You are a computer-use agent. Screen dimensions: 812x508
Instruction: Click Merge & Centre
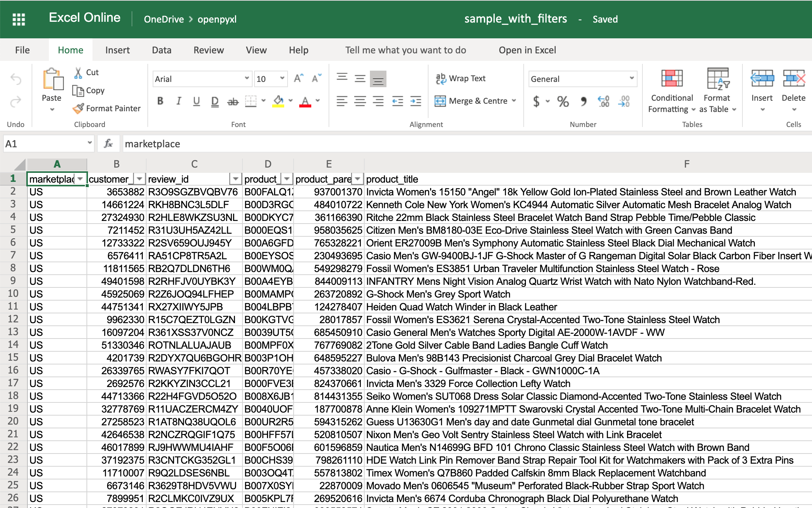tap(471, 101)
